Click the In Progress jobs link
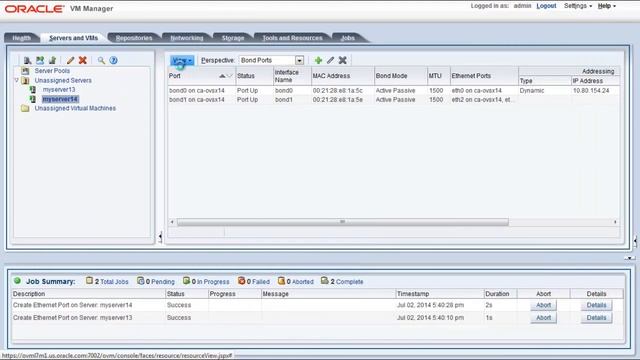 pos(213,282)
